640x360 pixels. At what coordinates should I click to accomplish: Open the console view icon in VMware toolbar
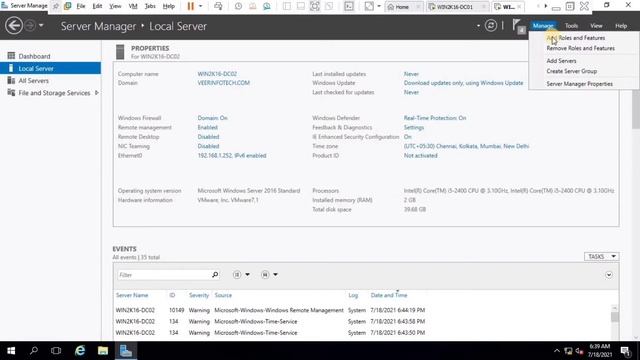click(x=349, y=6)
